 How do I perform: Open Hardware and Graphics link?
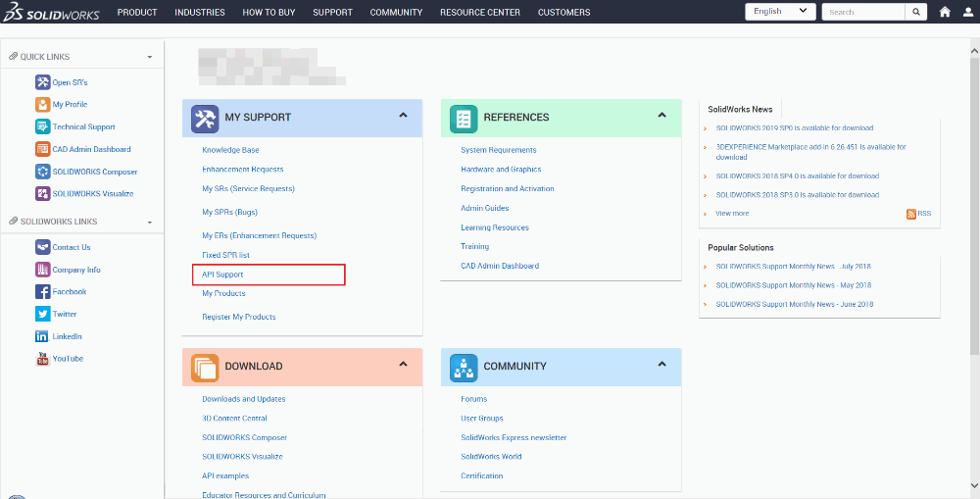(x=501, y=170)
